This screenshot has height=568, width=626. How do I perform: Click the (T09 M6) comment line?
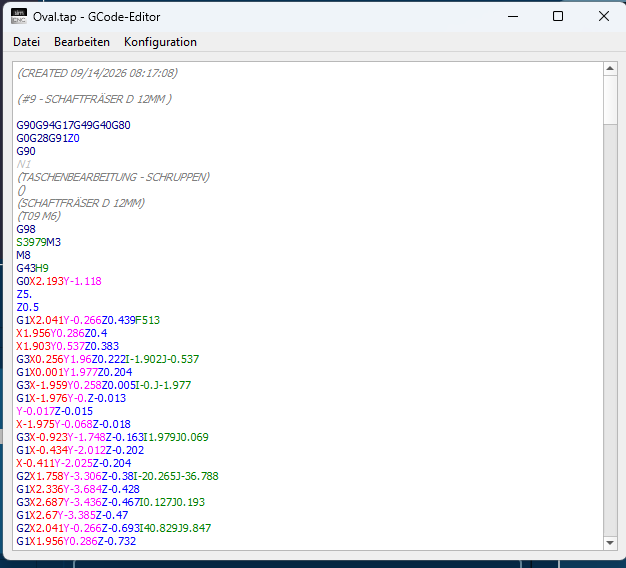[39, 216]
